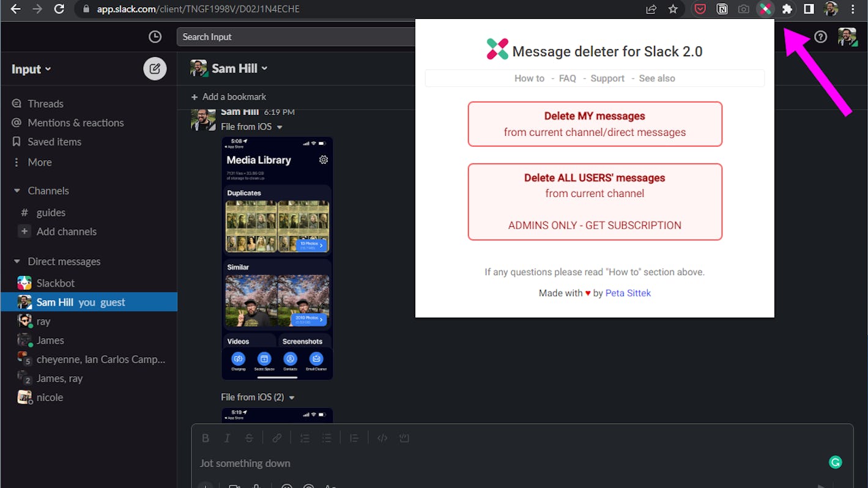Screen dimensions: 868x488
Task: Open the Notion extension in Chrome toolbar
Action: pos(722,9)
